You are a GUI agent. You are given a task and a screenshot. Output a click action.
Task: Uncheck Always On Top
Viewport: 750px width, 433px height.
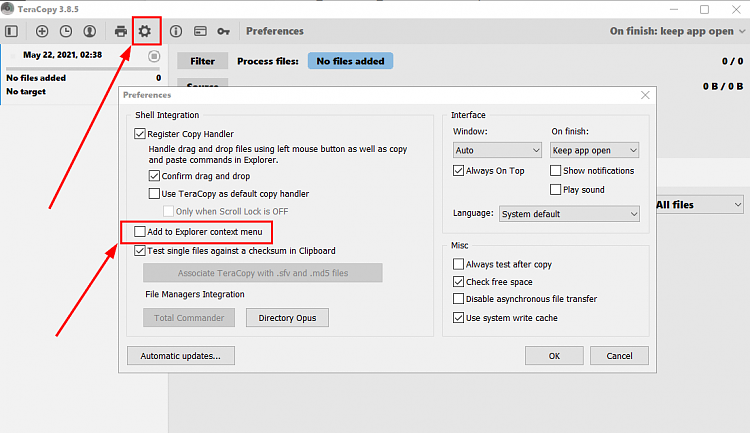tap(458, 170)
